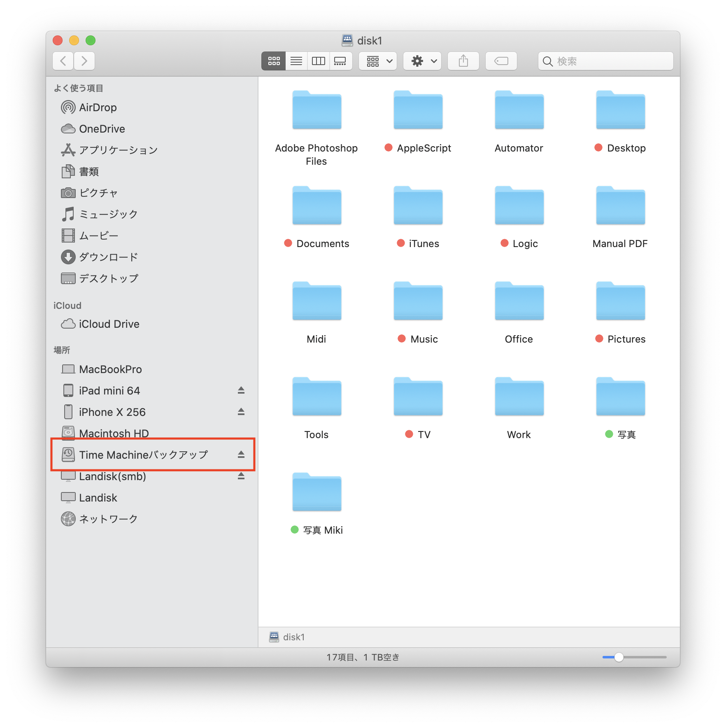726x728 pixels.
Task: Select the Midi folder
Action: tap(316, 301)
